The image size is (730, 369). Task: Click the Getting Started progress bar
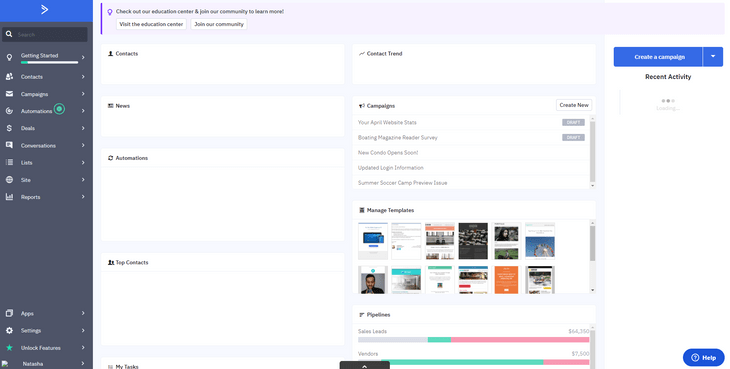(49, 62)
